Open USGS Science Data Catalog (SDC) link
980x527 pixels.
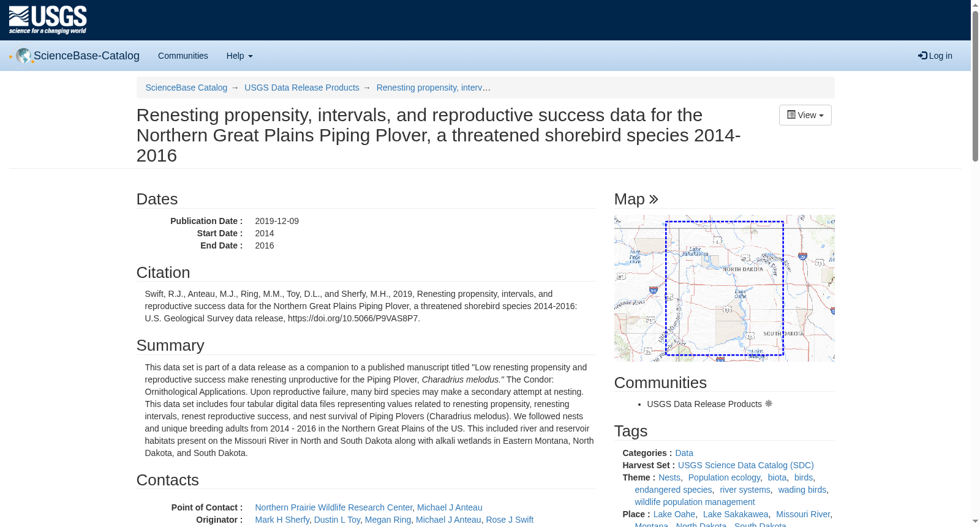point(746,465)
